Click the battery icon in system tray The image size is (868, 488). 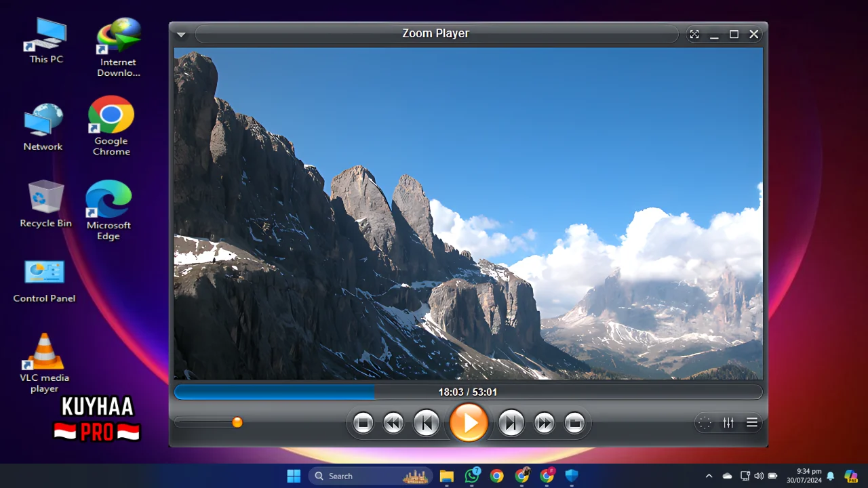[772, 476]
